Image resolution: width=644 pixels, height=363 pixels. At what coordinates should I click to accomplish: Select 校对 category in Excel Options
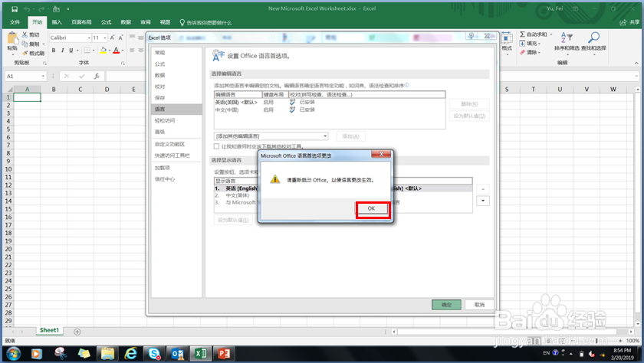pyautogui.click(x=176, y=87)
